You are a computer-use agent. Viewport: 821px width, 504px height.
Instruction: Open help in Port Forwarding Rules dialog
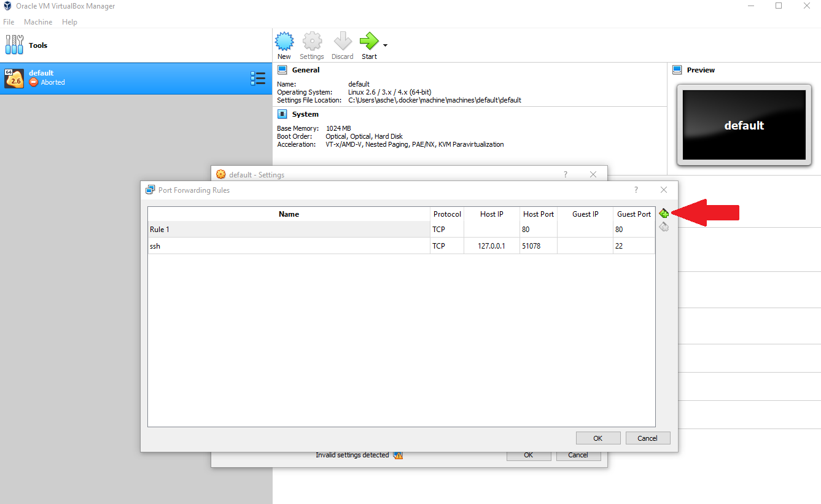point(636,190)
